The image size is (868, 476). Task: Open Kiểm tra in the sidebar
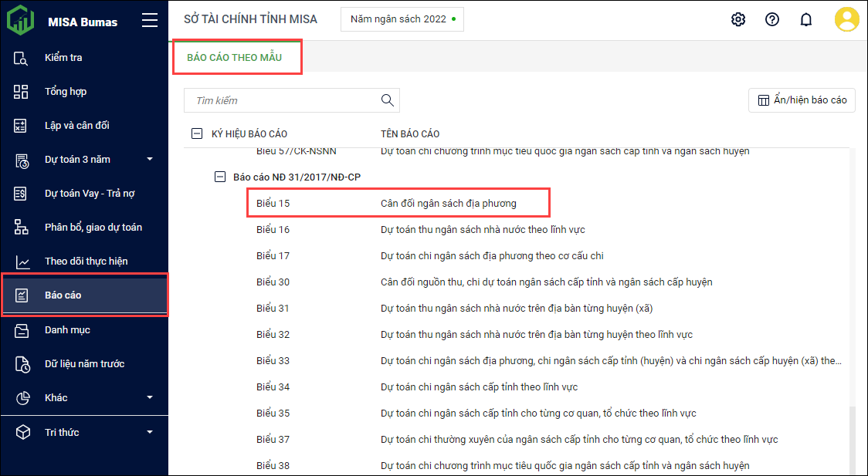pos(63,58)
